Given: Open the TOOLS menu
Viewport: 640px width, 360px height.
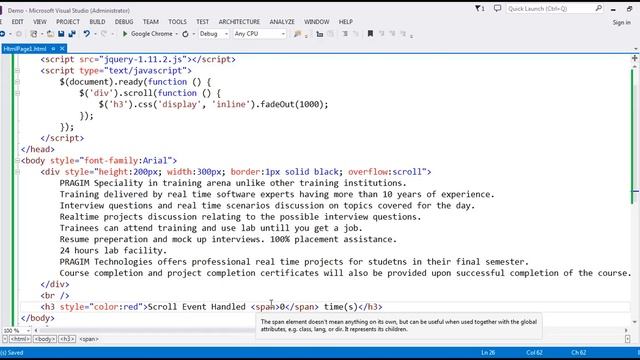Looking at the screenshot, I should click(177, 22).
